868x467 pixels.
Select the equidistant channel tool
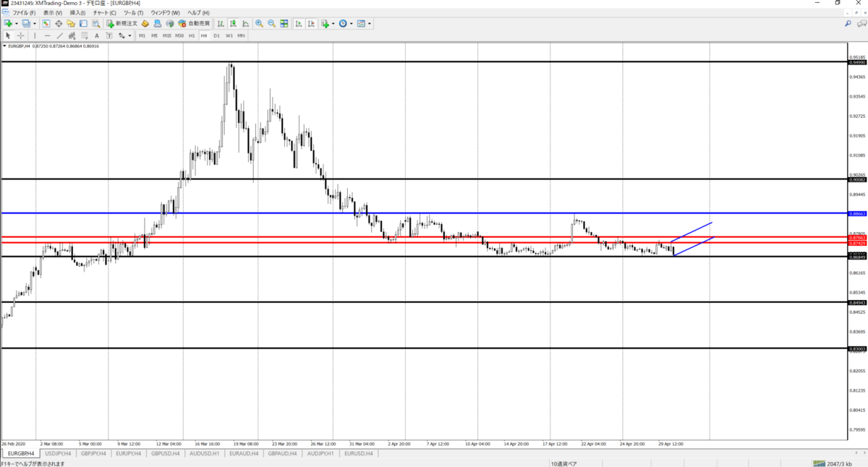[72, 35]
